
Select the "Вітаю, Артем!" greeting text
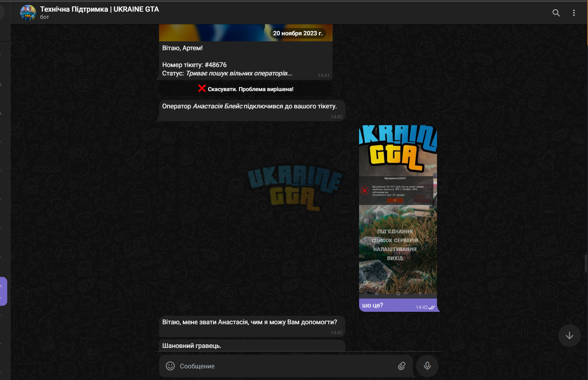(x=182, y=48)
